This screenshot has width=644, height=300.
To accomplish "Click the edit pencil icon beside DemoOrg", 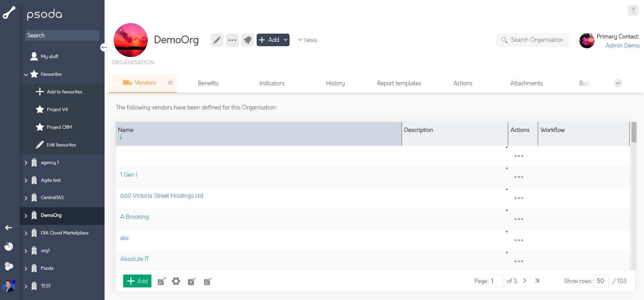I will pyautogui.click(x=217, y=40).
